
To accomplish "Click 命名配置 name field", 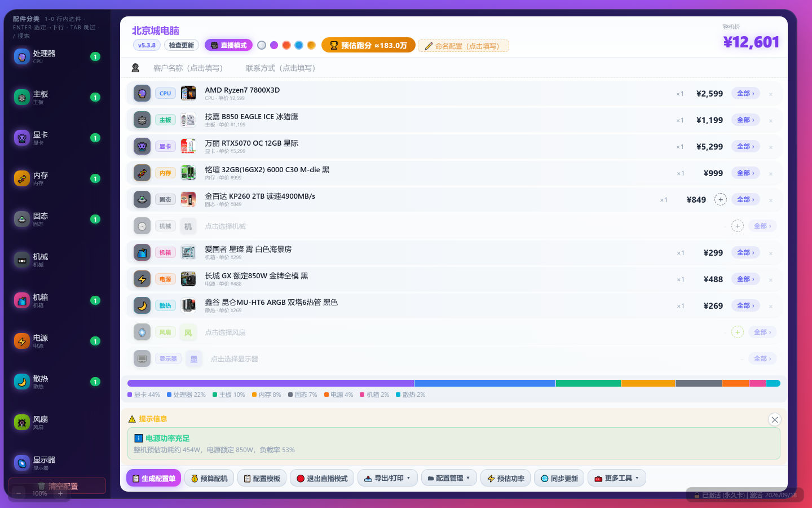I will 464,46.
